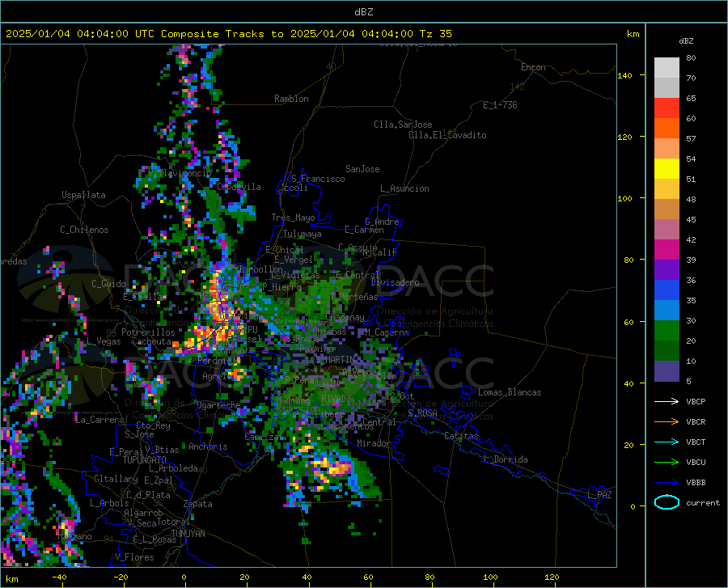Click the 'E_1-736' map label
The width and height of the screenshot is (728, 588).
pyautogui.click(x=500, y=105)
